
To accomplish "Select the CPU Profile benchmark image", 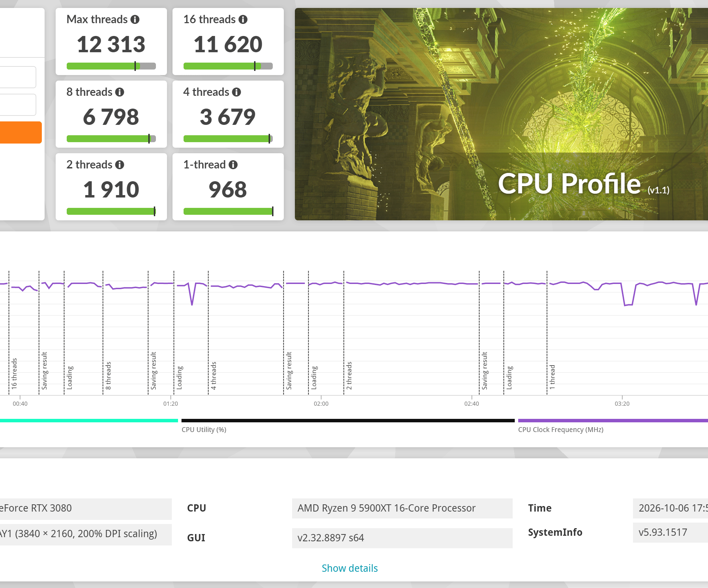I will [501, 114].
